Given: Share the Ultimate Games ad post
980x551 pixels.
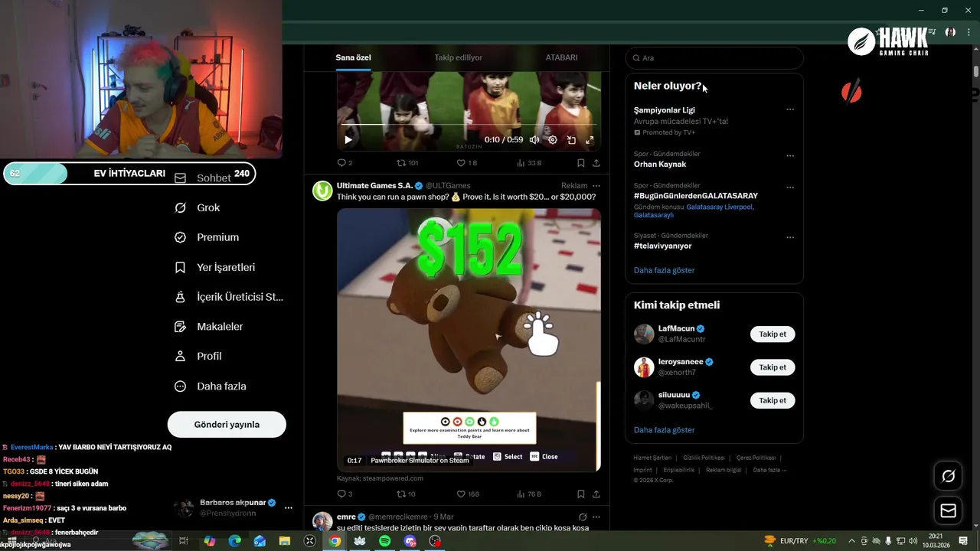Looking at the screenshot, I should [x=596, y=494].
